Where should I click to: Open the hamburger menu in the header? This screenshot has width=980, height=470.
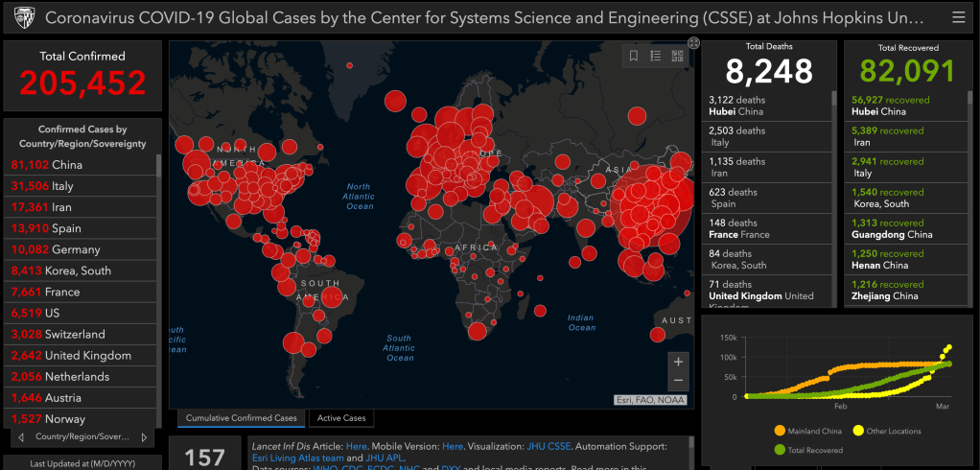pos(959,18)
